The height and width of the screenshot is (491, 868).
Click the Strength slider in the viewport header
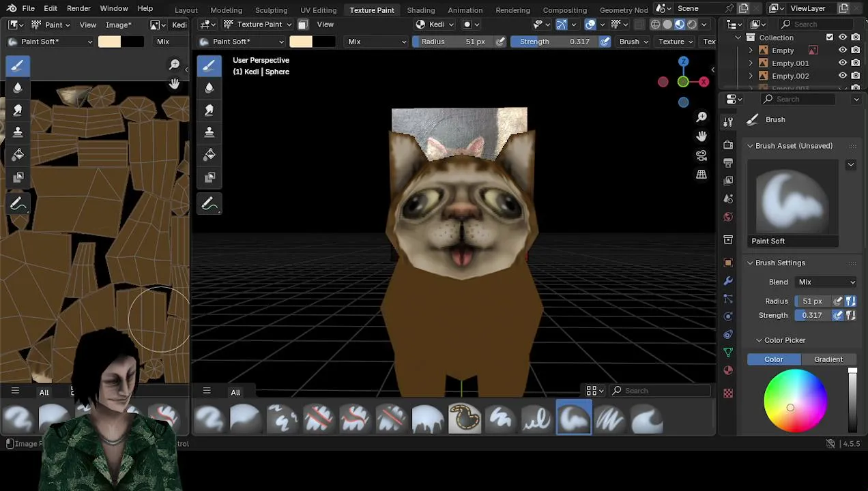pos(555,42)
